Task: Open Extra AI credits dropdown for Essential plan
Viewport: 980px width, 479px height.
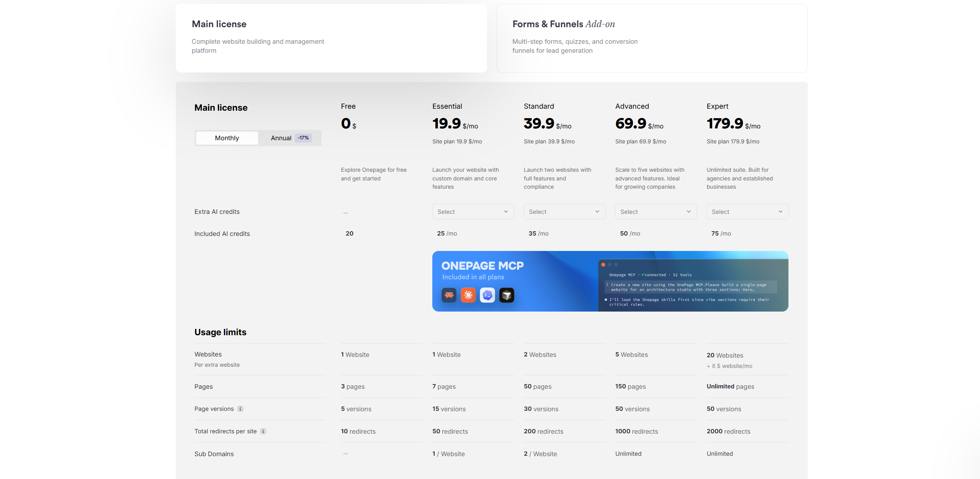Action: [x=473, y=212]
